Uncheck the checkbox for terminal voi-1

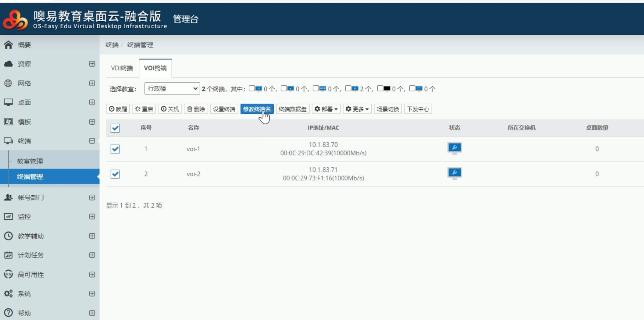tap(115, 149)
